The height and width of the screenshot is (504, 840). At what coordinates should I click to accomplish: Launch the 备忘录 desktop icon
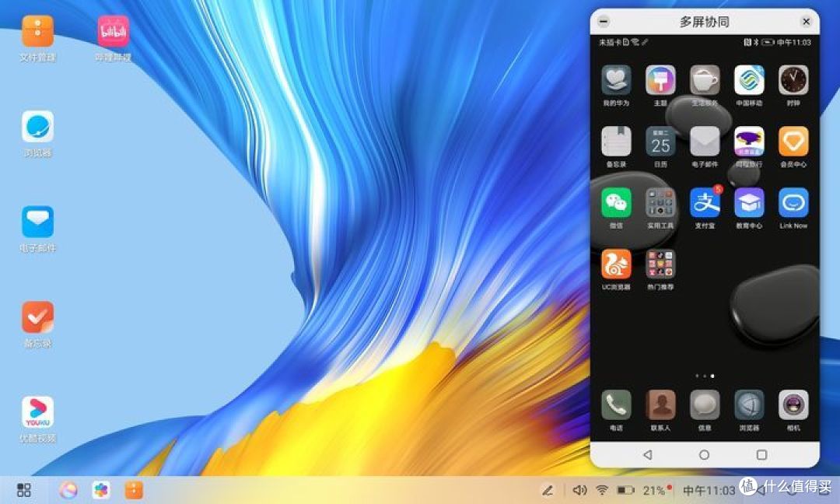[37, 317]
